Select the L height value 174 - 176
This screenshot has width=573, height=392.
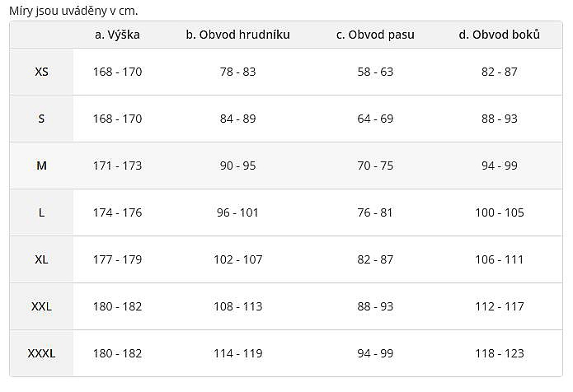[117, 212]
